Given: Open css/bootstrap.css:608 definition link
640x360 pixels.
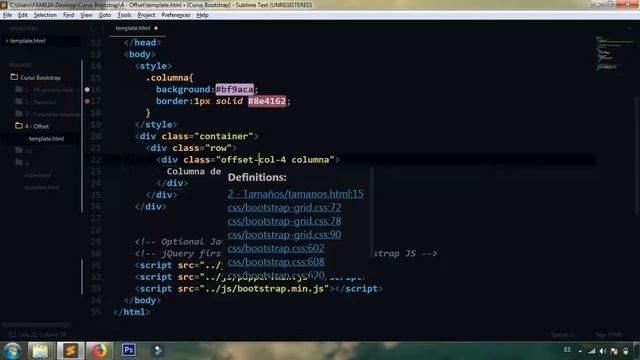Looking at the screenshot, I should (x=276, y=262).
